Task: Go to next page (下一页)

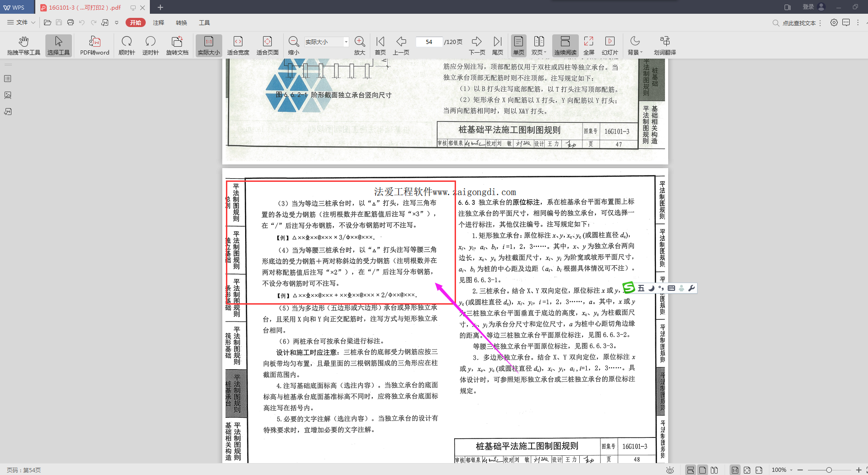Action: pos(477,45)
